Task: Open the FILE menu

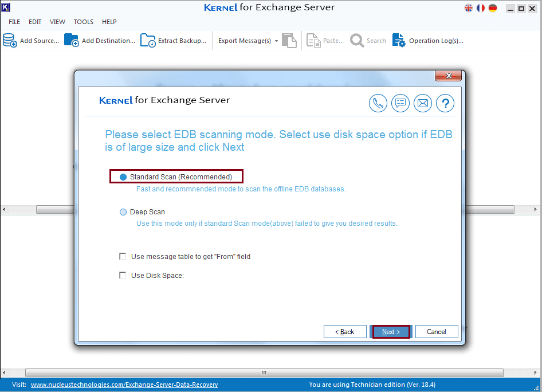Action: pos(14,22)
